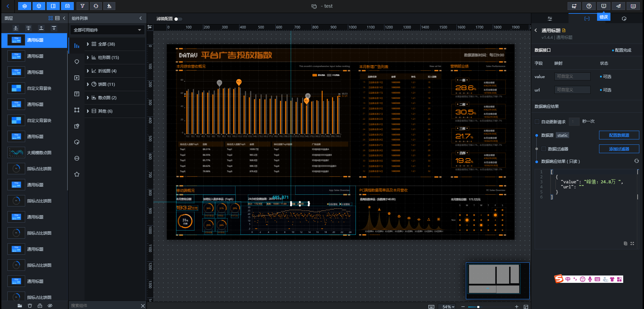Select 大规模散点图 layer
Viewport: 644px width, 309px height.
click(34, 152)
